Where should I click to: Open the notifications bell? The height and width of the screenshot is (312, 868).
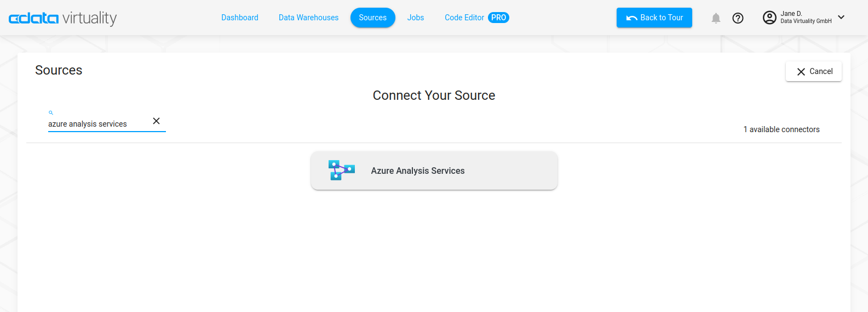click(x=716, y=18)
